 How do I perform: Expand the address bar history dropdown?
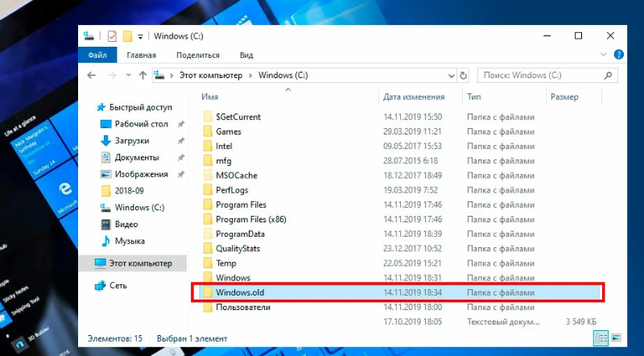[x=452, y=76]
